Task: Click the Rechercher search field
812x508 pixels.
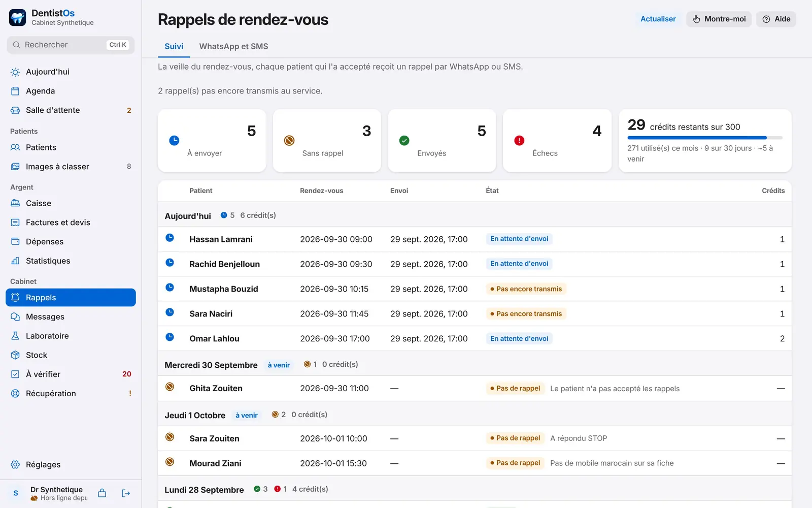Action: [71, 45]
